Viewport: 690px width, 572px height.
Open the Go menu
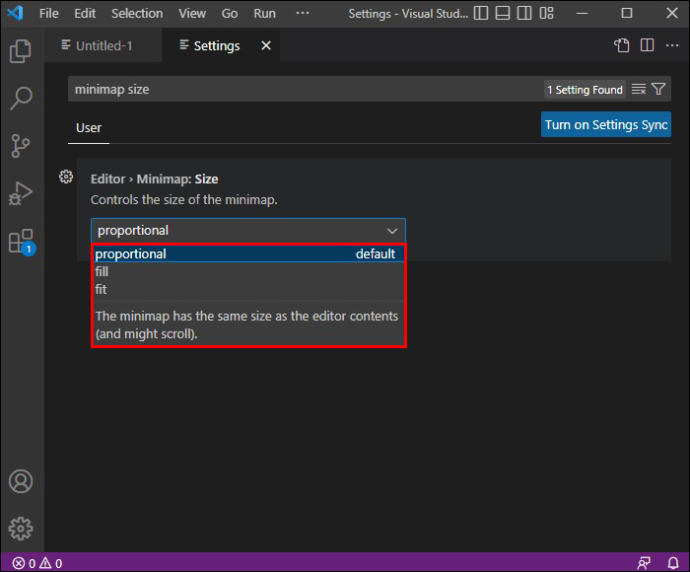(x=229, y=14)
